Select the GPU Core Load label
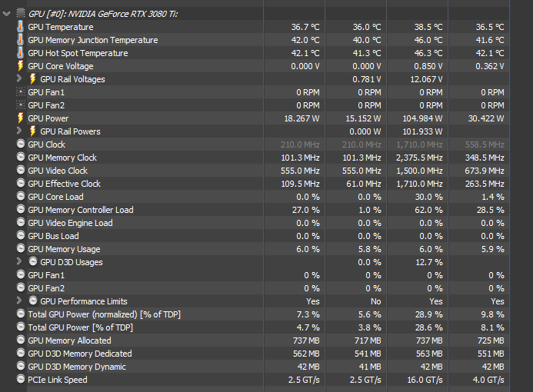 55,197
